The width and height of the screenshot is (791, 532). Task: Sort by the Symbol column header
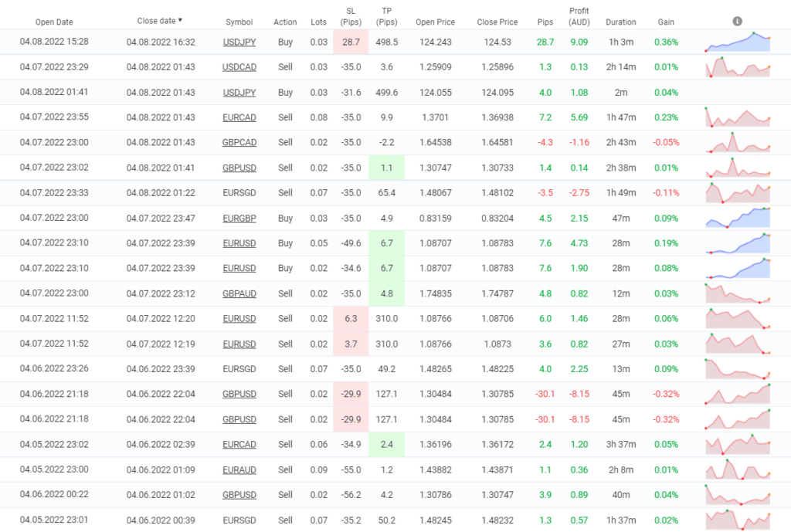[239, 22]
